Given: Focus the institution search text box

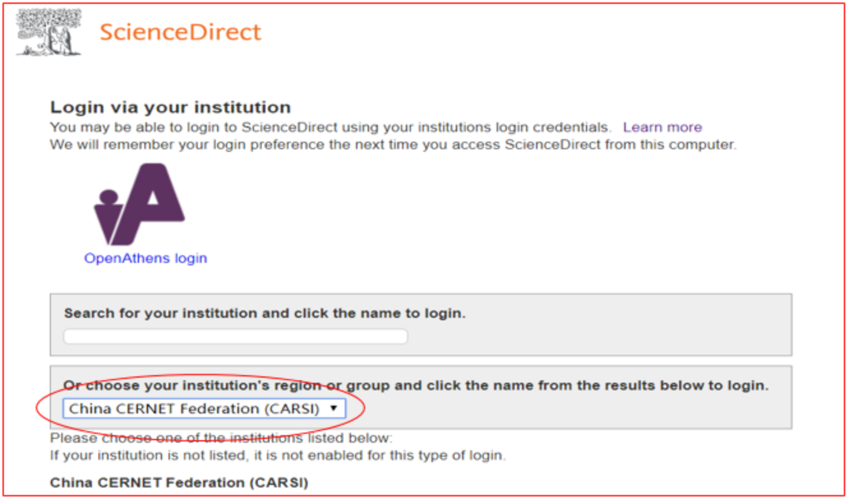Looking at the screenshot, I should pyautogui.click(x=235, y=337).
